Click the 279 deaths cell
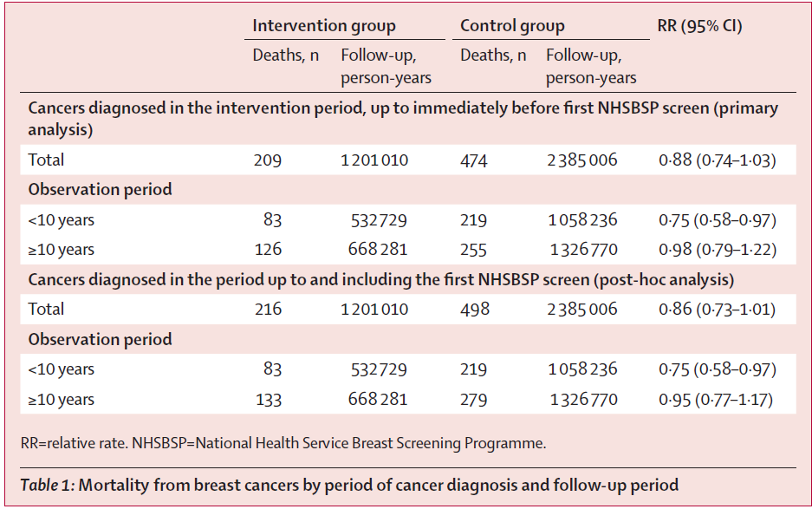 474,400
